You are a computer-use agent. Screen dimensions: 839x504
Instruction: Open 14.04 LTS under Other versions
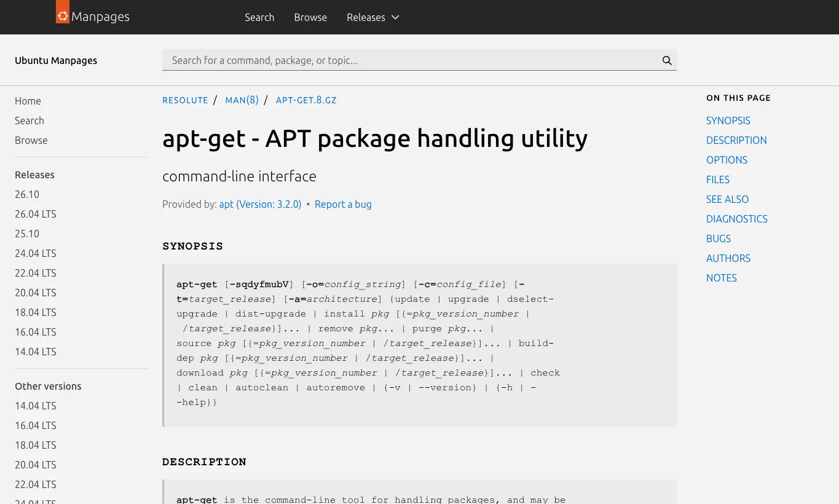coord(36,406)
